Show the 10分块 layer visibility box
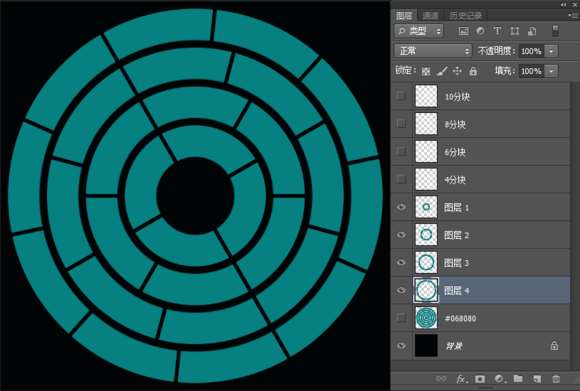 [x=401, y=96]
